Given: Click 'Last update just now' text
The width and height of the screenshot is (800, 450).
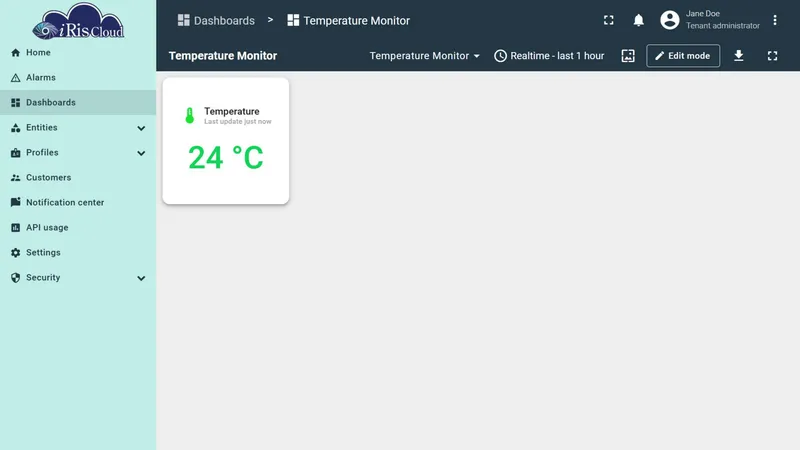Looking at the screenshot, I should point(238,122).
